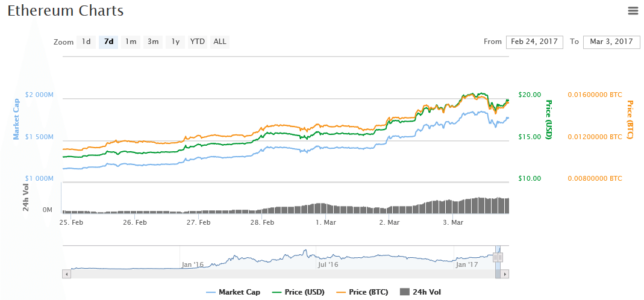The height and width of the screenshot is (300, 644).
Task: Select YTD zoom option
Action: tap(198, 42)
